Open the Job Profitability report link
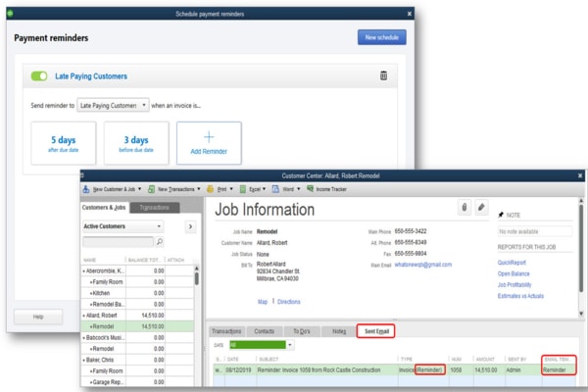Viewport: 588px width, 392px height. [514, 285]
